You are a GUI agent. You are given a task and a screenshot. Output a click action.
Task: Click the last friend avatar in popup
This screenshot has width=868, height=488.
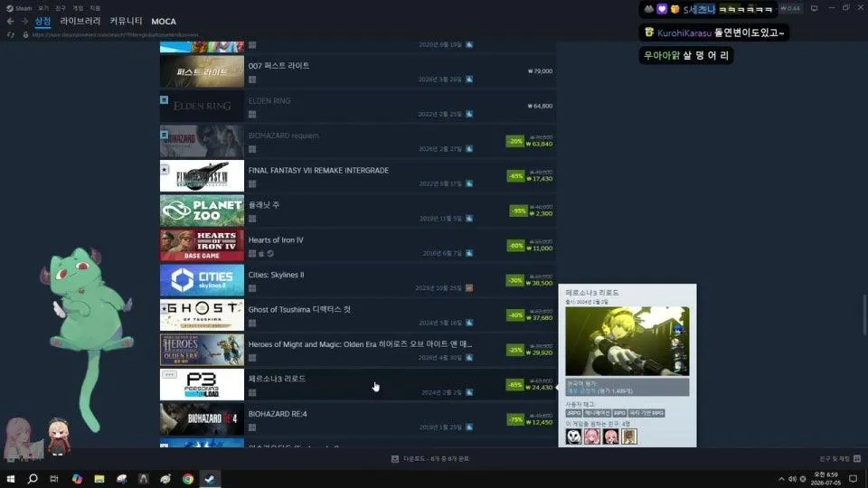(x=629, y=436)
